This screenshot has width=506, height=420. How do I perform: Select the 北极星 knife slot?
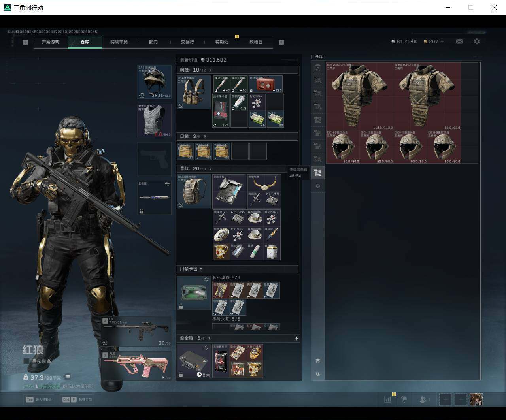pos(154,198)
